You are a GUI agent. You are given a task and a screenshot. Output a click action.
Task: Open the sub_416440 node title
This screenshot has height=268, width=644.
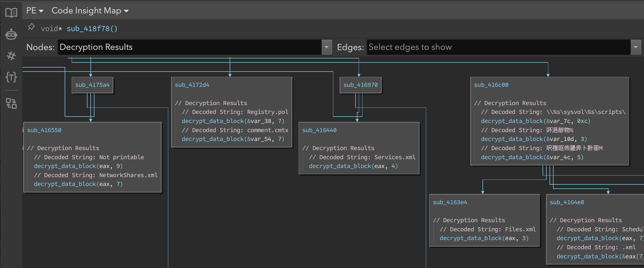pos(319,130)
